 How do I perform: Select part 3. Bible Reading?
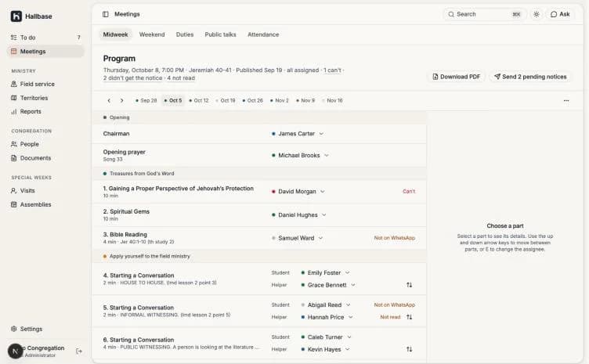pos(259,238)
